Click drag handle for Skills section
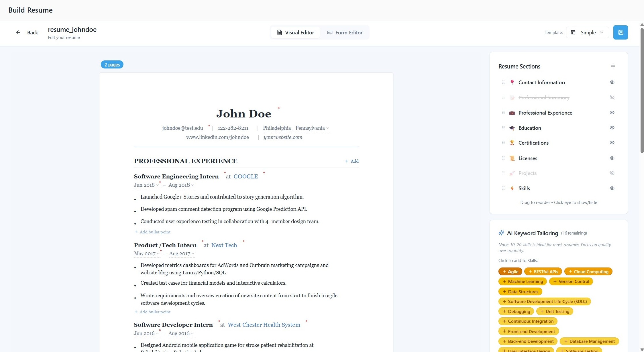Image resolution: width=644 pixels, height=352 pixels. tap(503, 188)
